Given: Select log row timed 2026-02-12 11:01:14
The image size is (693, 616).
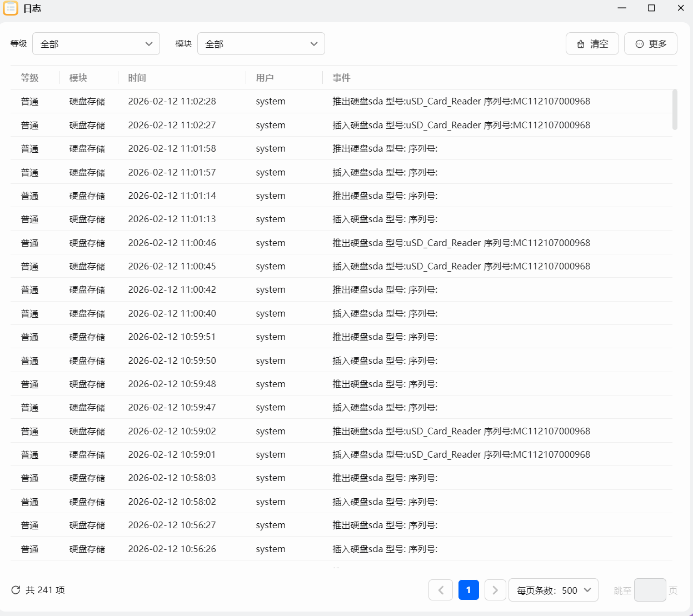Looking at the screenshot, I should coord(341,196).
